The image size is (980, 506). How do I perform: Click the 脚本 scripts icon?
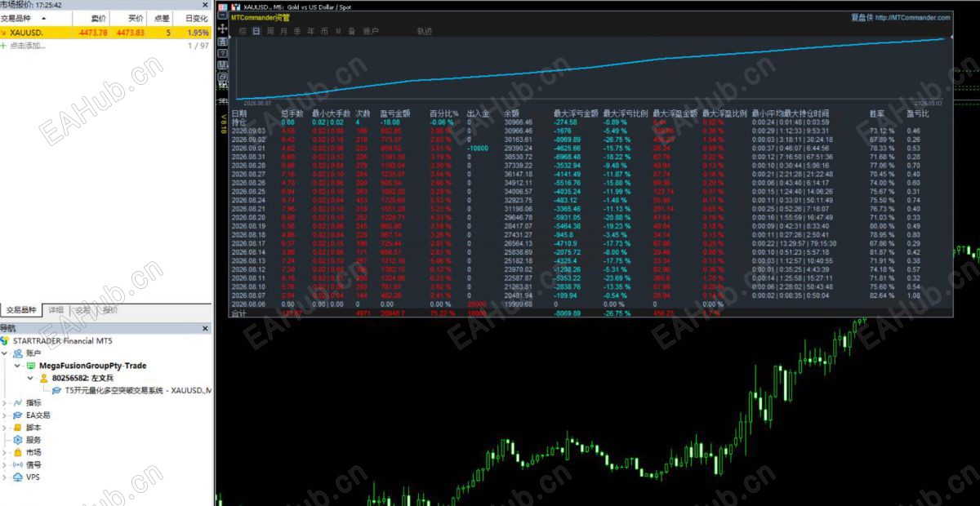click(x=17, y=428)
